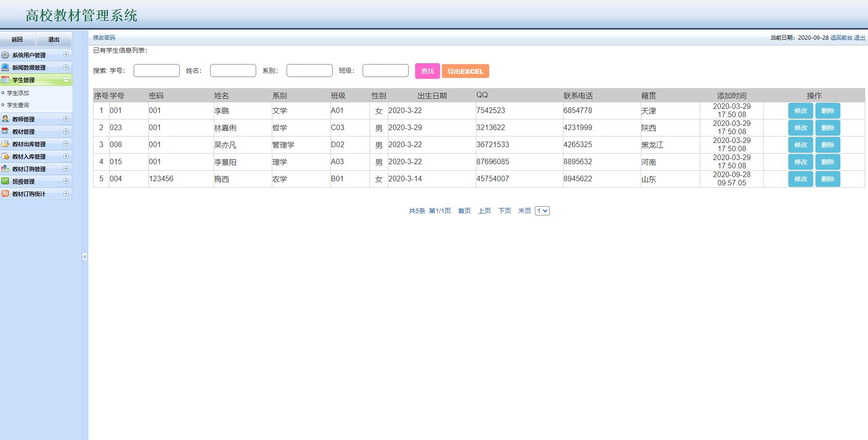Screen dimensions: 868x440
Task: Click the computer icon beside 新闻数据管理
Action: (x=5, y=67)
